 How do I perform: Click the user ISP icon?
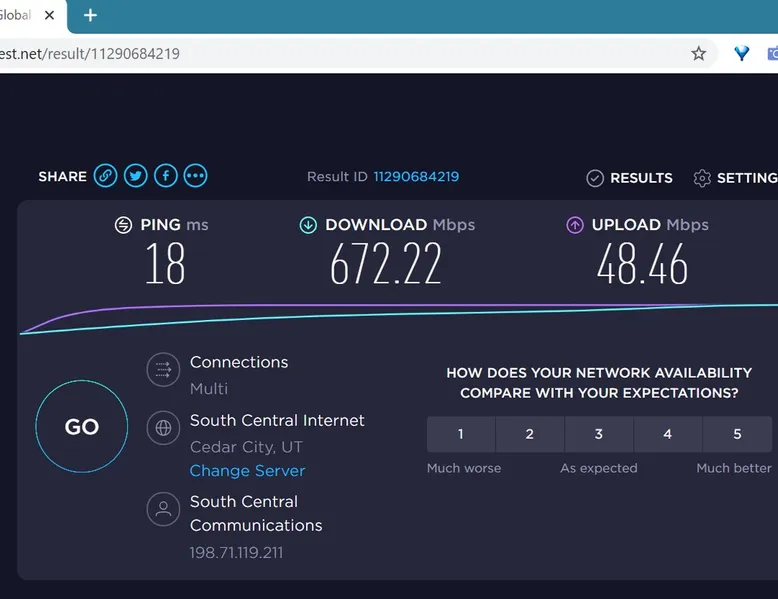click(x=163, y=509)
